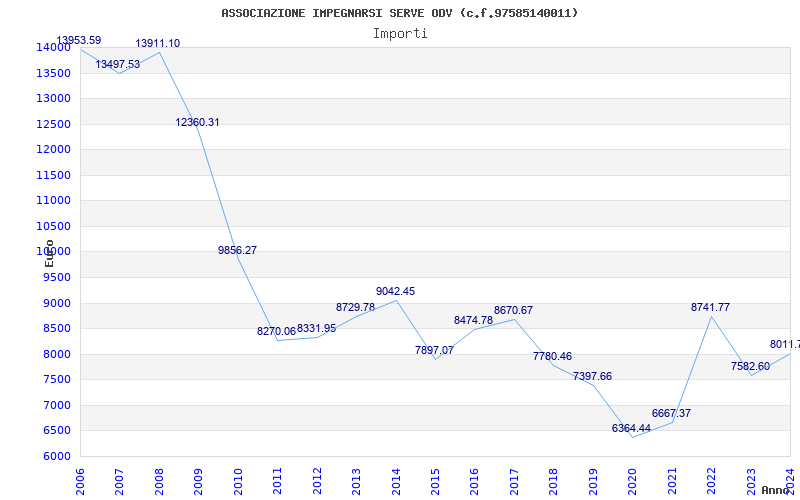
Task: Click the y-axis value 12500
Action: (x=53, y=124)
